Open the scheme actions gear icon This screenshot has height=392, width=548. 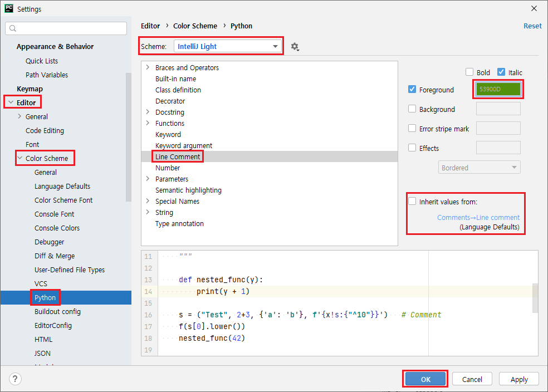coord(295,47)
